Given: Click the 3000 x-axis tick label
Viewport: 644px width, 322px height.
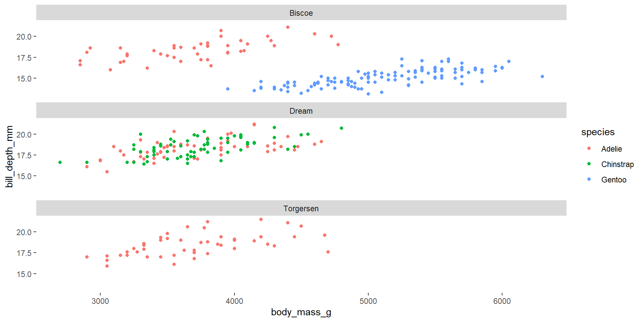Looking at the screenshot, I should (x=100, y=301).
